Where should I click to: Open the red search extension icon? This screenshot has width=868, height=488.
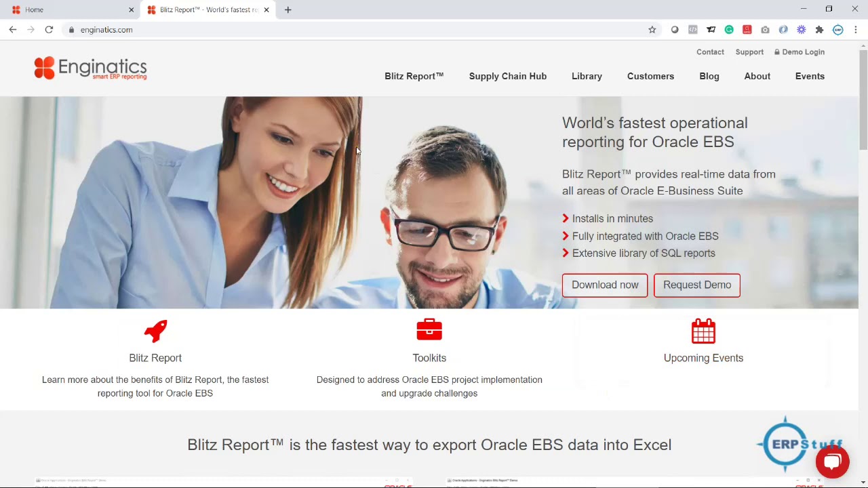tap(747, 30)
